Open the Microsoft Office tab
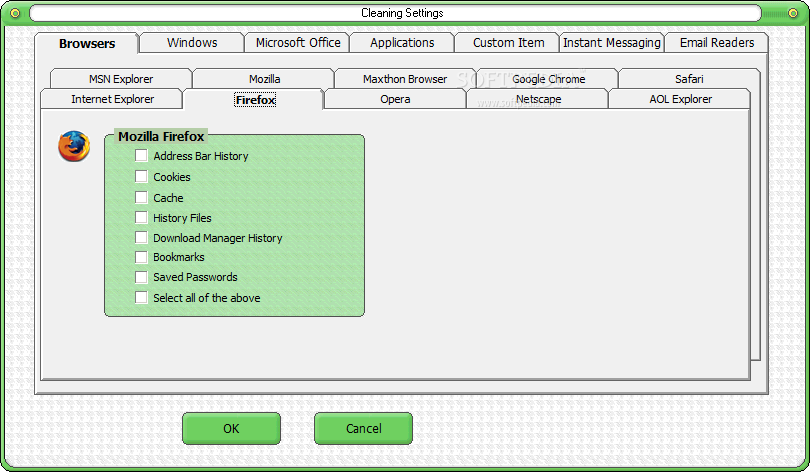 point(298,43)
